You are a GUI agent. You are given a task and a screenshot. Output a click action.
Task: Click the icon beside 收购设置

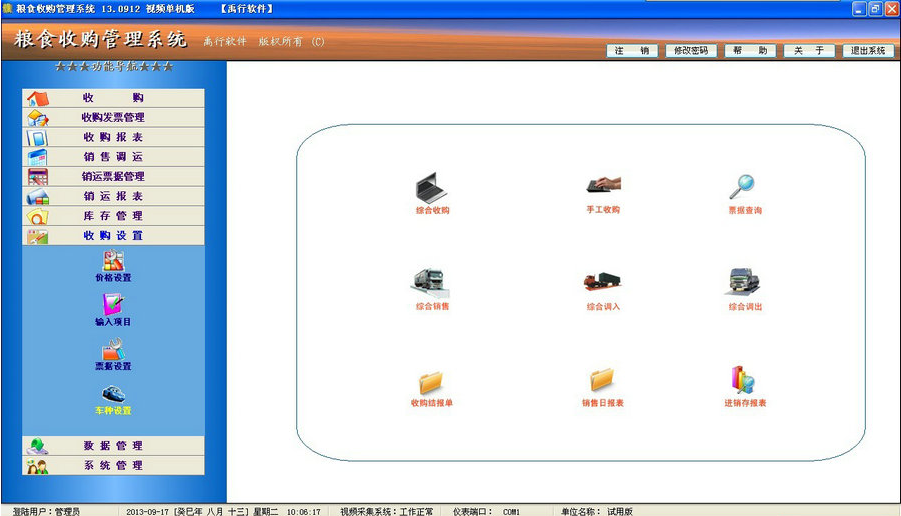click(x=38, y=236)
